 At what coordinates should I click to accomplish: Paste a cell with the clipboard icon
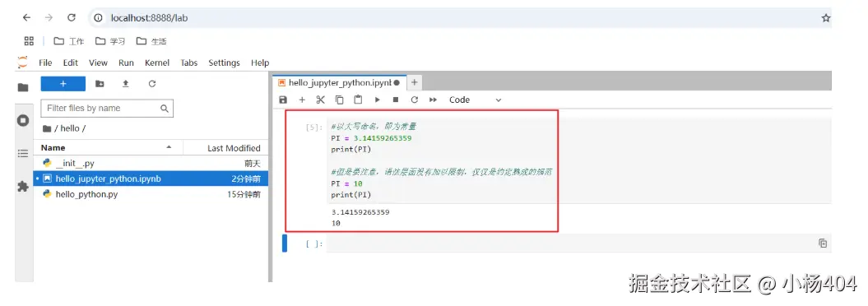(358, 100)
